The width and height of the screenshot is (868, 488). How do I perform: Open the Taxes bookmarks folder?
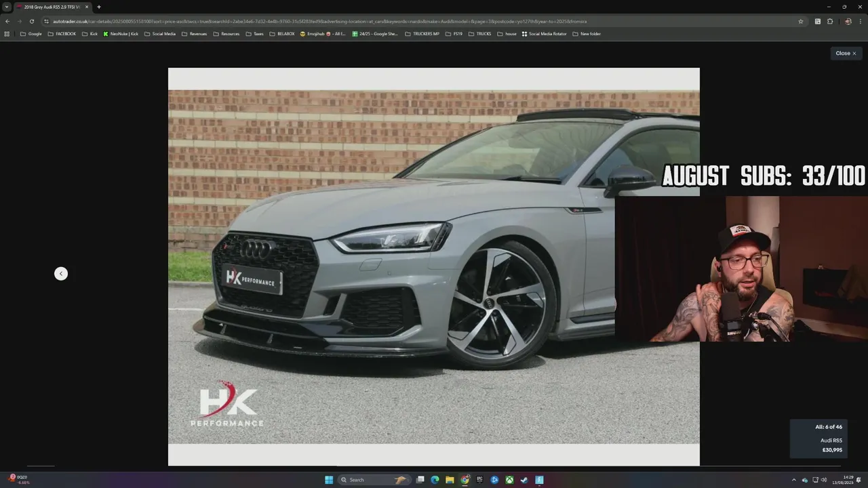[x=255, y=34]
